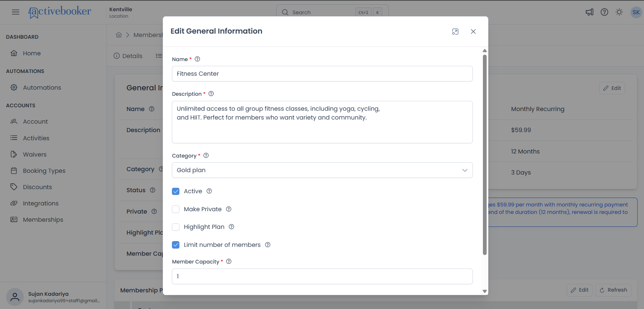Viewport: 644px width, 309px height.
Task: Click the Refresh button
Action: point(613,290)
